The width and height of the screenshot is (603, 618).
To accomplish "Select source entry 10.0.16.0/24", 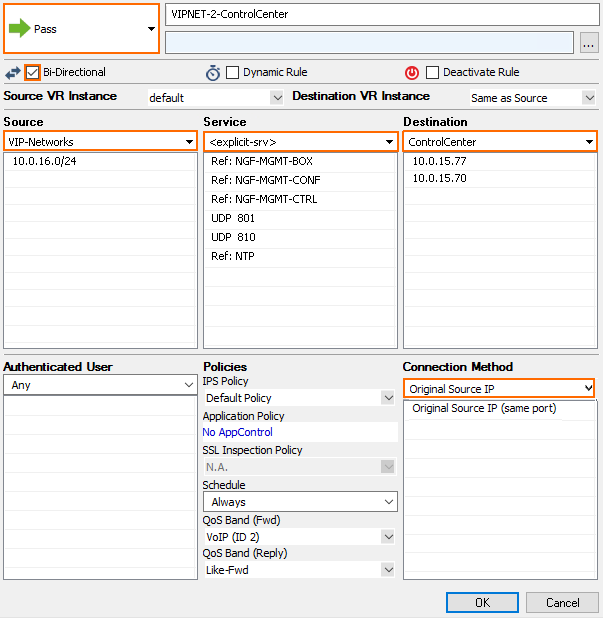I will point(100,161).
